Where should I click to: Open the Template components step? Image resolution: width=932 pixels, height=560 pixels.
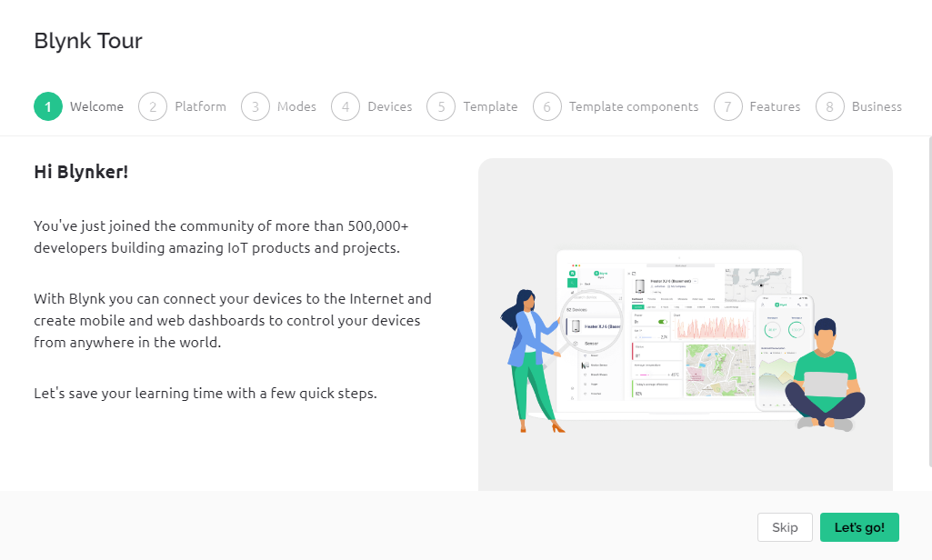pos(634,106)
